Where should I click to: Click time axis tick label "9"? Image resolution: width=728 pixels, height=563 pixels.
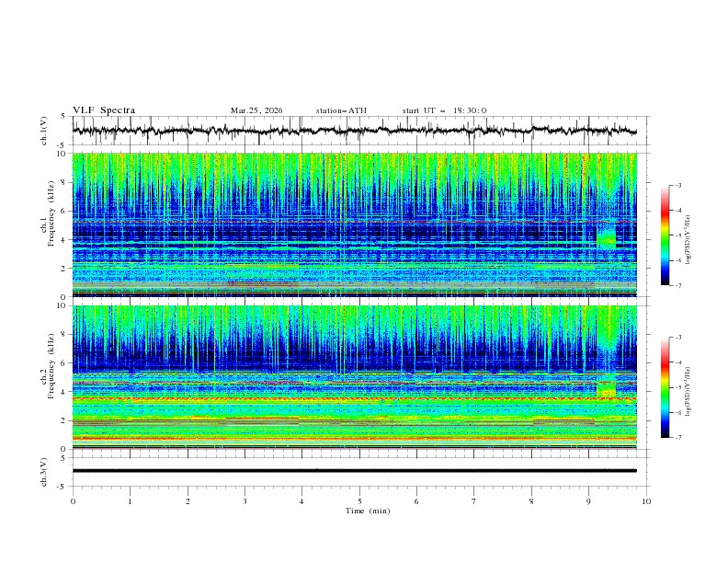pos(588,501)
